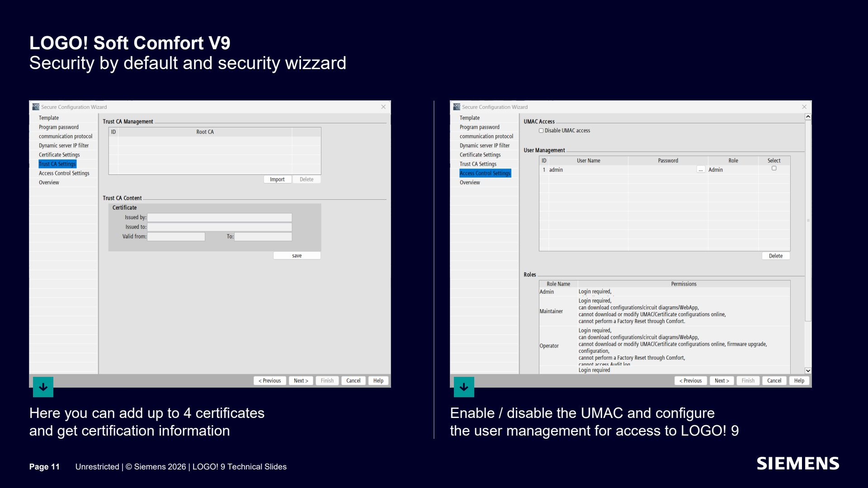
Task: Click the Root CA column header
Action: click(205, 132)
